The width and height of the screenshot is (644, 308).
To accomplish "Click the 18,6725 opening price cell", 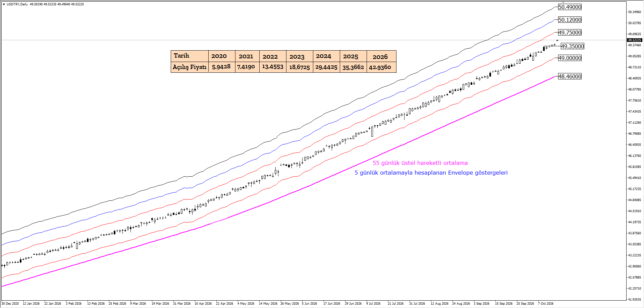I will click(x=300, y=67).
